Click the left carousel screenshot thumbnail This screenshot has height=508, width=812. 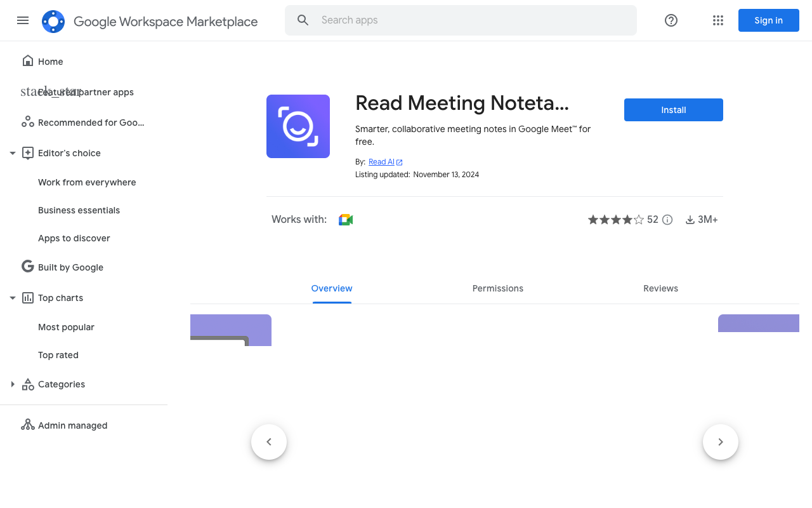[x=231, y=330]
